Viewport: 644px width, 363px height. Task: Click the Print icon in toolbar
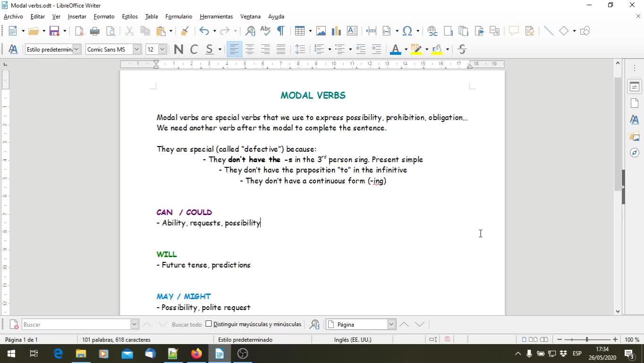(95, 31)
